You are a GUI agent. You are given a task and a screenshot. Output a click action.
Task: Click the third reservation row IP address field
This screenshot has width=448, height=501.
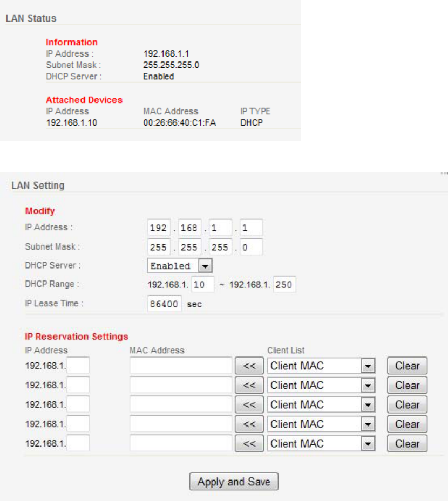(x=78, y=404)
